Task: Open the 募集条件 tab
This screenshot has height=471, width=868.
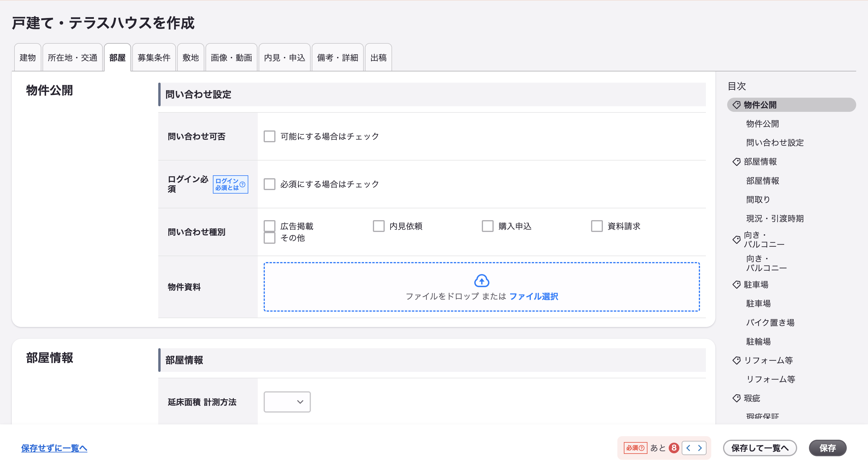Action: point(154,57)
